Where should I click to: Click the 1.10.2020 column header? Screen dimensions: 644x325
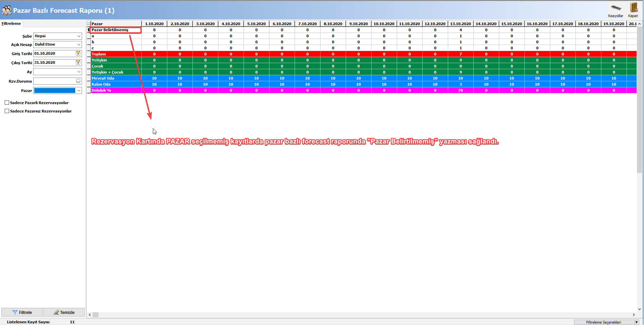pyautogui.click(x=154, y=24)
